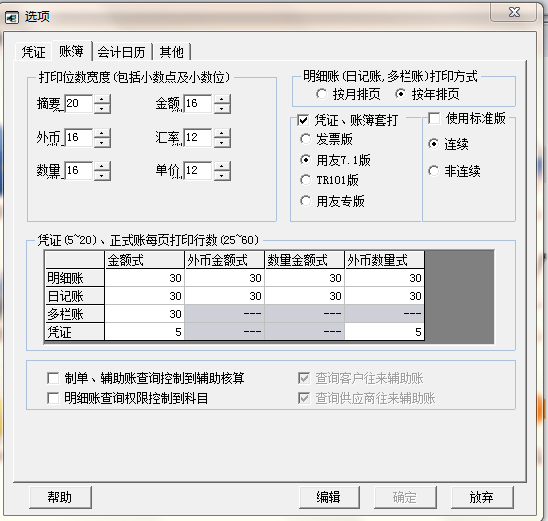Decrease the 金额 width spinner value
The height and width of the screenshot is (521, 548).
point(222,109)
